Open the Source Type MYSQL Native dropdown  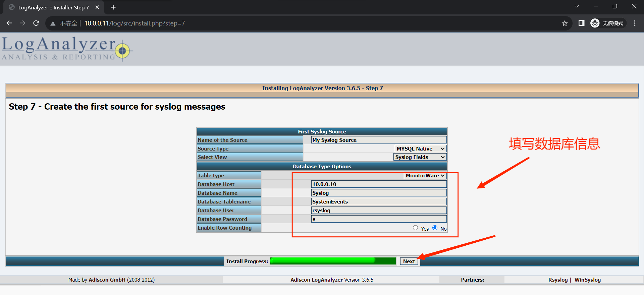pos(421,149)
